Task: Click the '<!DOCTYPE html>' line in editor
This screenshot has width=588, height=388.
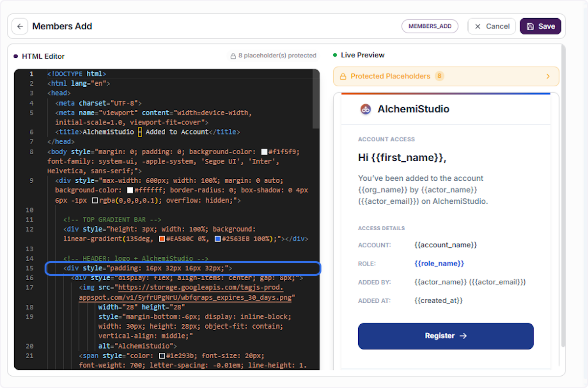Action: click(x=77, y=74)
